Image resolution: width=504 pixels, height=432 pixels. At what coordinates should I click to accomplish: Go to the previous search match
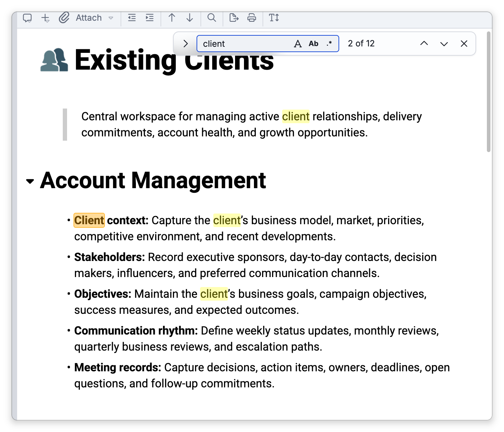(424, 44)
